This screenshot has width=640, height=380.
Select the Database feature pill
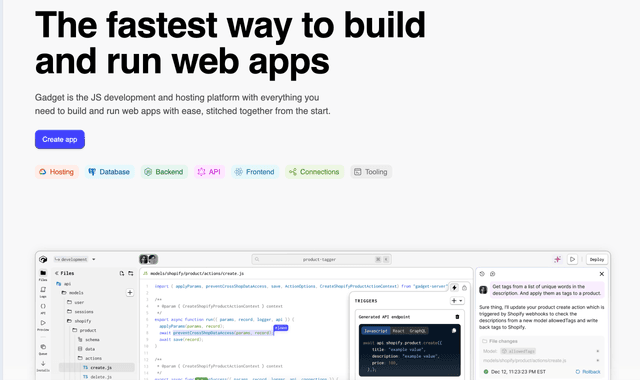coord(109,172)
